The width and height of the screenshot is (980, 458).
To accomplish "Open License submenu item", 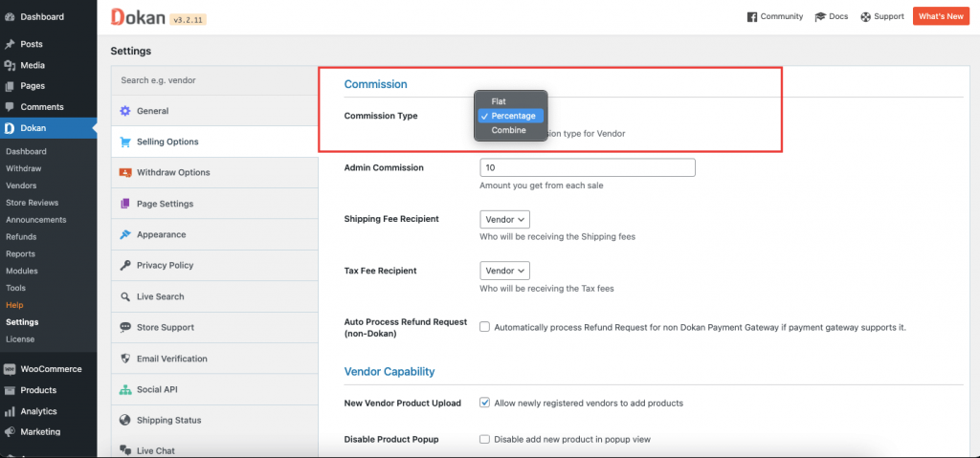I will [20, 339].
